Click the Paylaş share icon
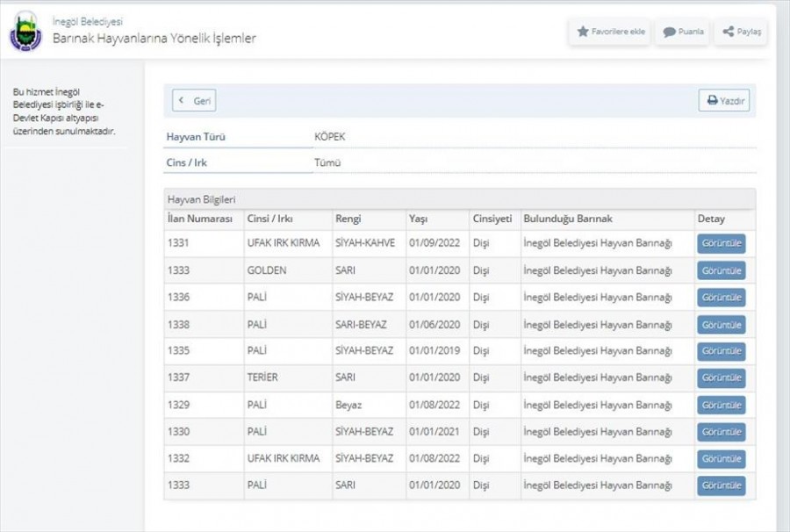This screenshot has width=790, height=532. click(729, 32)
